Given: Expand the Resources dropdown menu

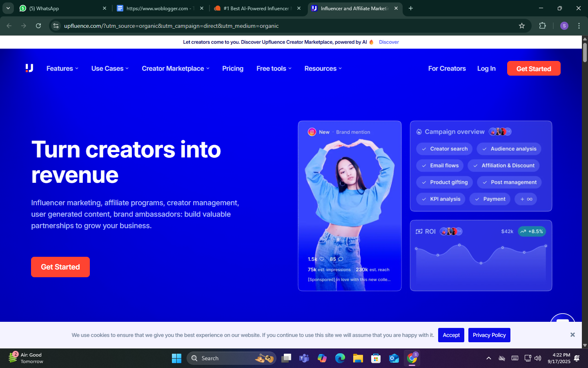Looking at the screenshot, I should point(323,69).
